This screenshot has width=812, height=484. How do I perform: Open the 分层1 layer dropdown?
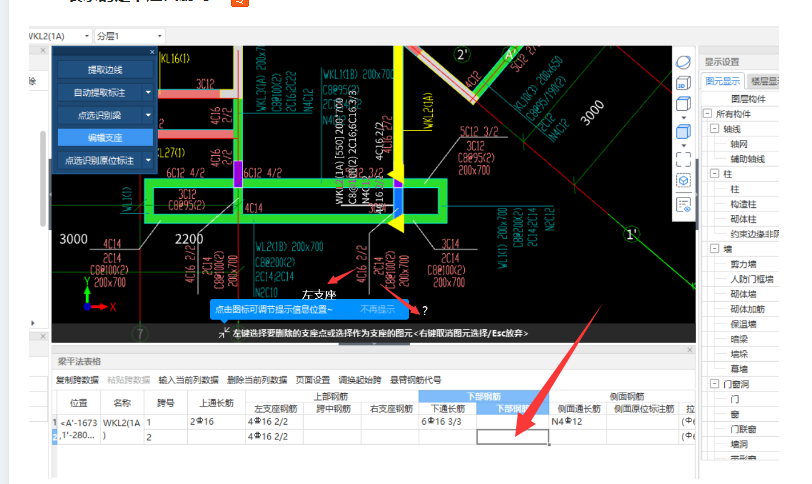(x=159, y=36)
